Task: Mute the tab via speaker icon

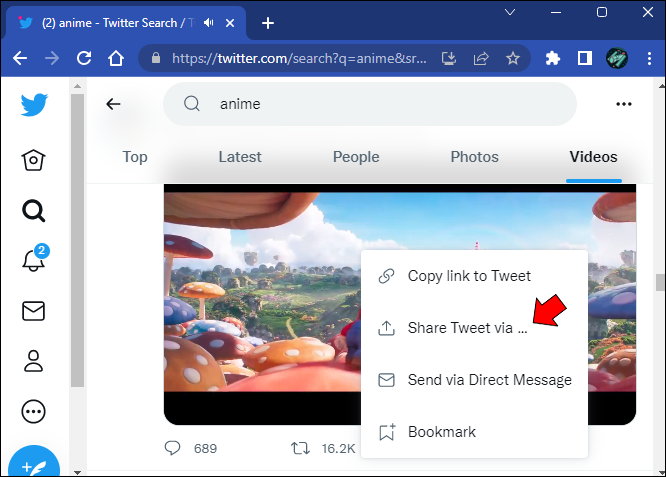Action: 208,23
